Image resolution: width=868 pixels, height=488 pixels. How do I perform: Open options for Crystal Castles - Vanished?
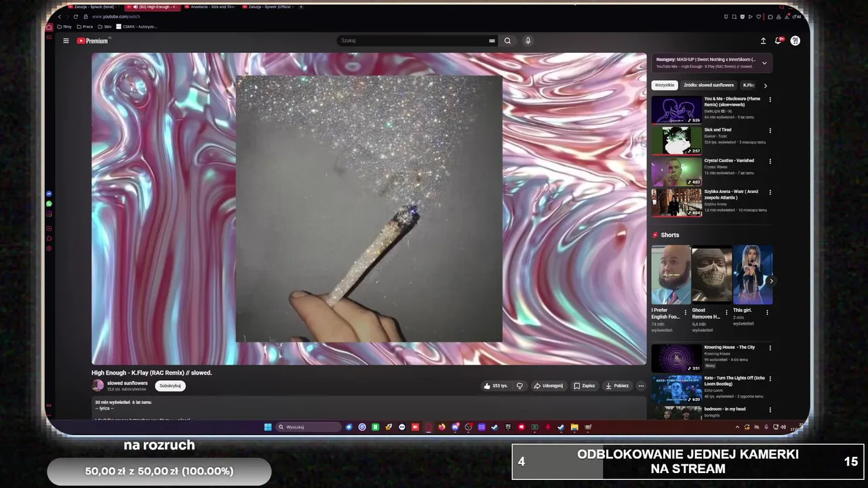[x=770, y=161]
